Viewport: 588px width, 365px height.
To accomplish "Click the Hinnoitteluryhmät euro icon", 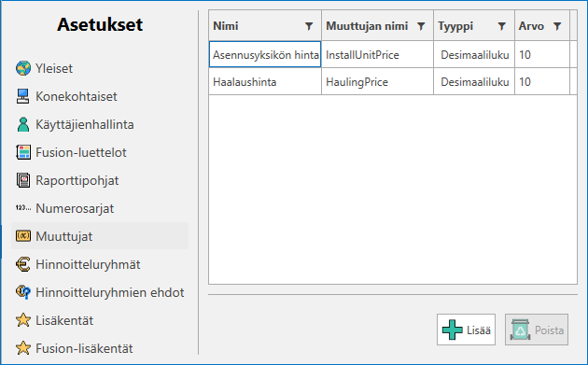I will click(x=23, y=264).
